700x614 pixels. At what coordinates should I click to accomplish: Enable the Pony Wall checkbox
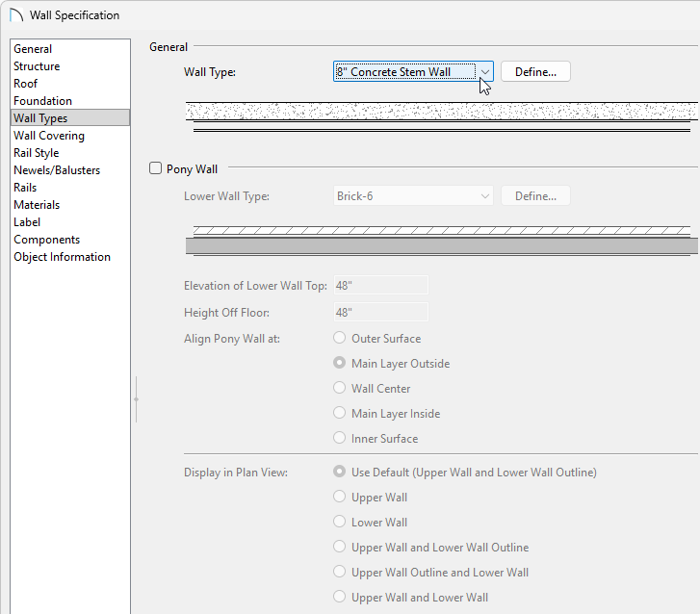point(155,168)
